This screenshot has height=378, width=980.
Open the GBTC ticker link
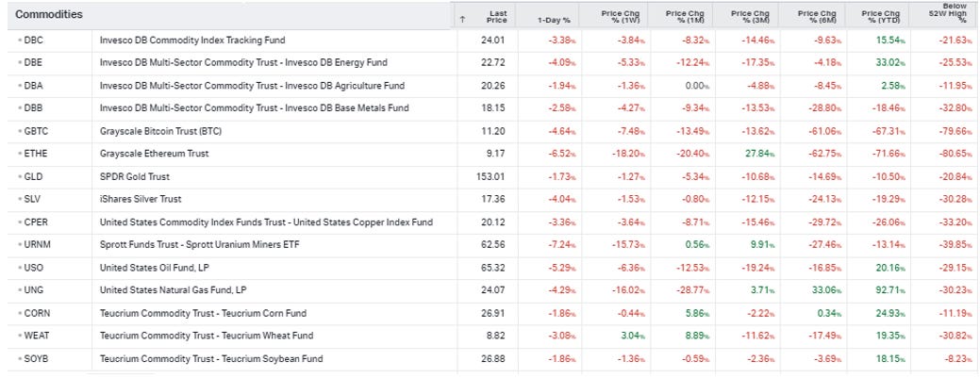(x=37, y=131)
